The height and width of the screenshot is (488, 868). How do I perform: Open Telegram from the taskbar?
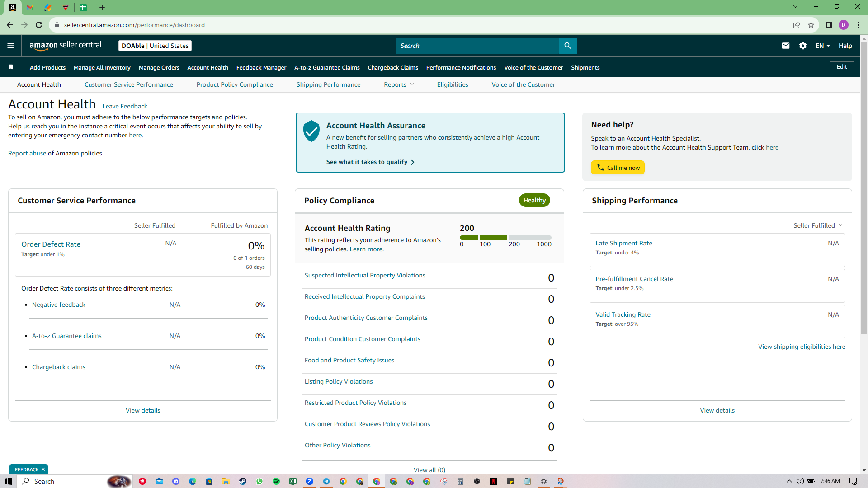click(326, 481)
